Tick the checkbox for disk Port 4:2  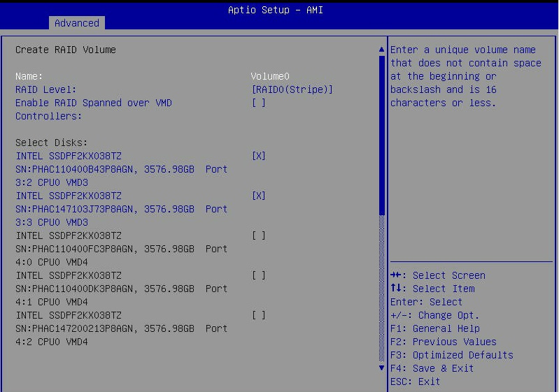[258, 315]
